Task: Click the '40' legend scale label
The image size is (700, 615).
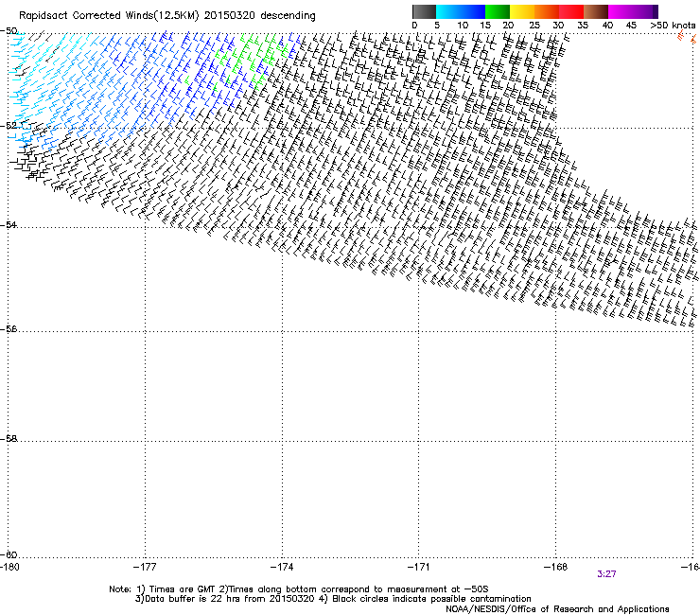Action: [x=607, y=26]
